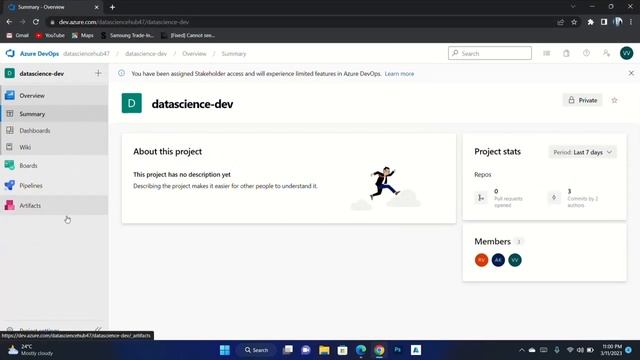Open the marketplace bag icon
The image size is (640, 360).
click(566, 53)
